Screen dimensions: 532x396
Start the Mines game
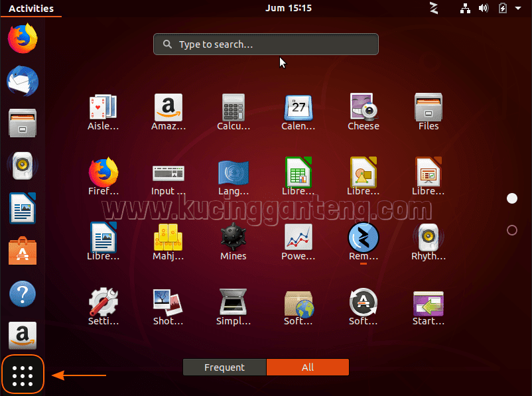click(x=233, y=237)
